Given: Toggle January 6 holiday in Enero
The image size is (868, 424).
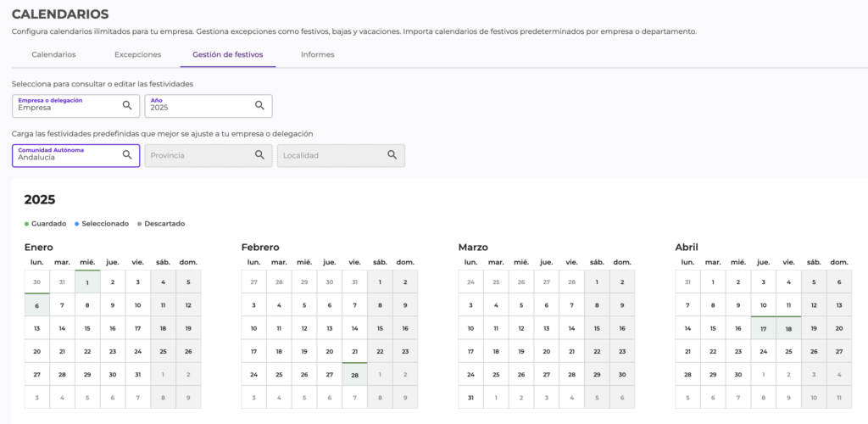Looking at the screenshot, I should pos(36,305).
